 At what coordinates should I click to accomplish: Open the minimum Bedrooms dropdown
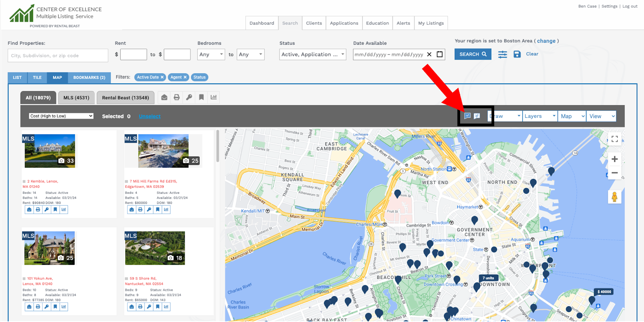click(211, 54)
